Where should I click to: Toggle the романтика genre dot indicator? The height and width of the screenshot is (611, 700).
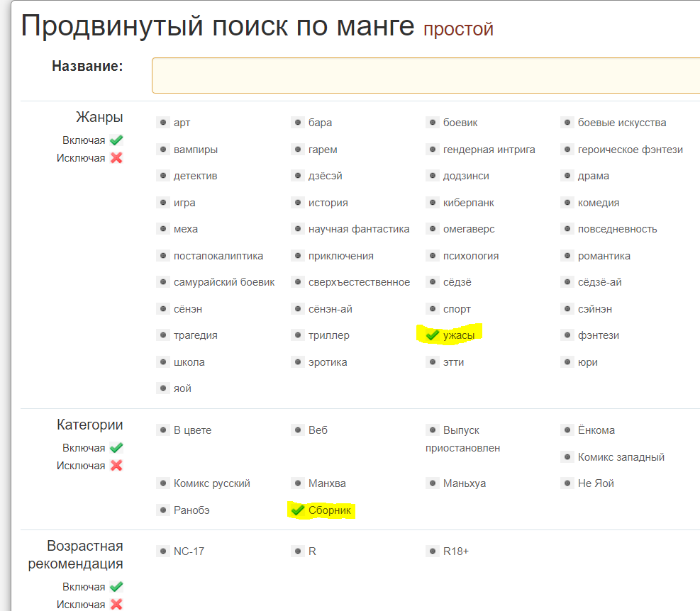[x=567, y=256]
